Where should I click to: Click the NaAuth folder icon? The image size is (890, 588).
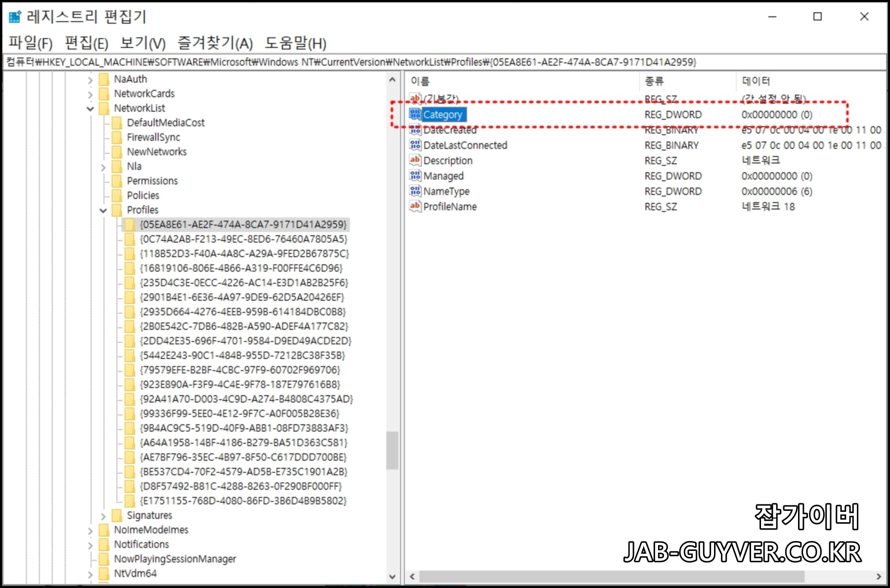click(104, 79)
